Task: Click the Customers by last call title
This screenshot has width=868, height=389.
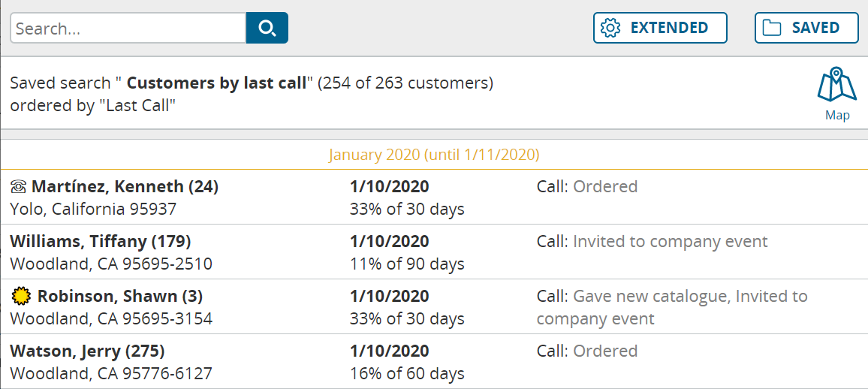Action: 216,83
